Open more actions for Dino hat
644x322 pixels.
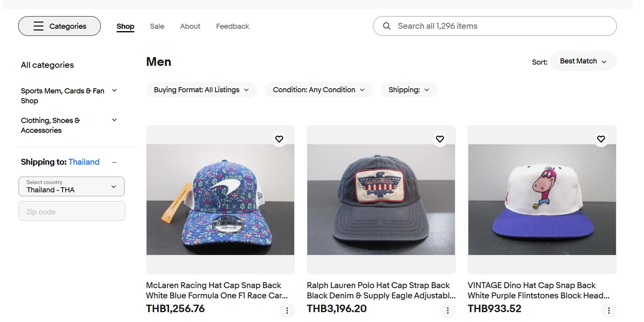(x=609, y=311)
